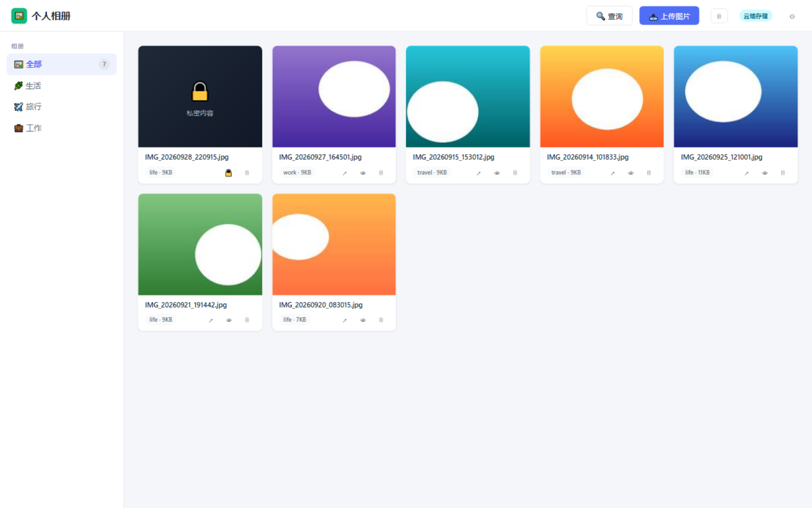Open the locked 私密内容 thumbnail
The image size is (812, 508).
pyautogui.click(x=200, y=97)
